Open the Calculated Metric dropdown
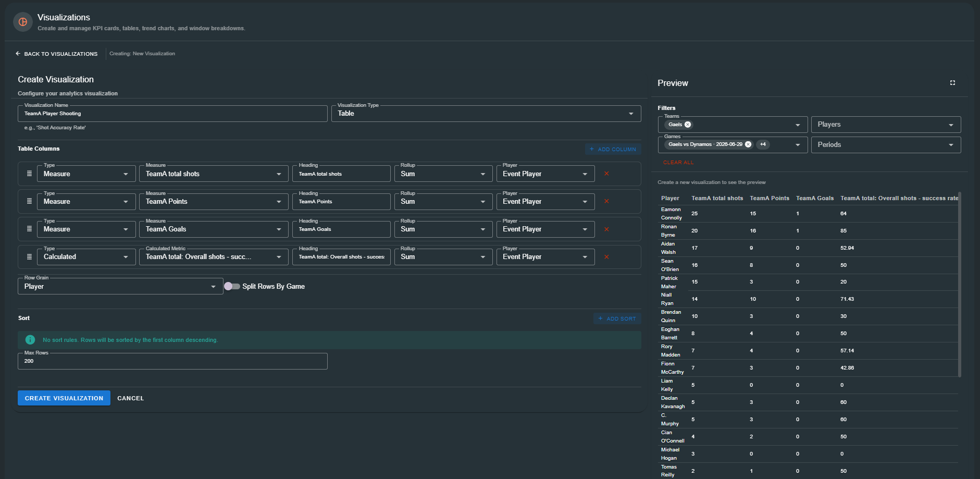Viewport: 980px width, 479px height. pyautogui.click(x=214, y=256)
